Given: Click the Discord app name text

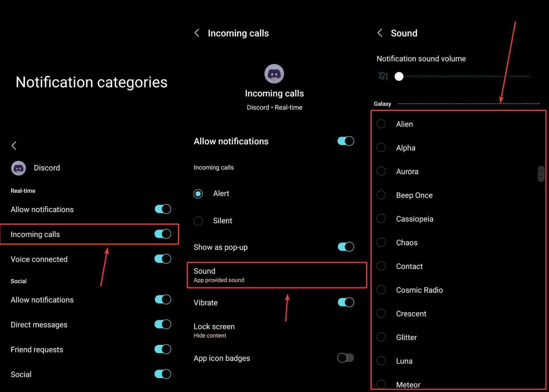Looking at the screenshot, I should coord(47,168).
